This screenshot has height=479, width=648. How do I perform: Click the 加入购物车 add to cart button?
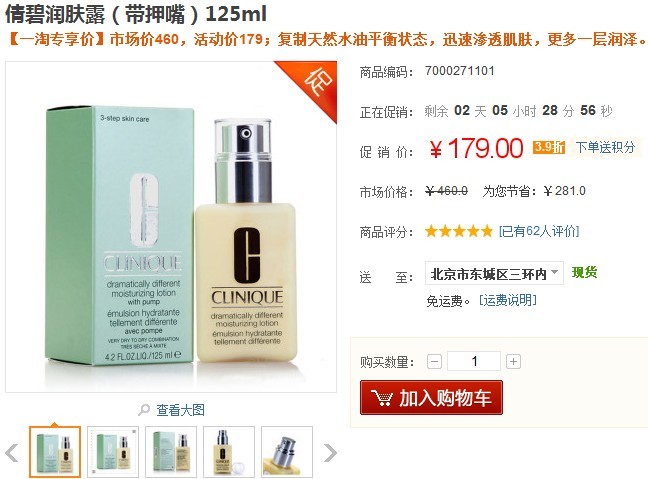[431, 398]
